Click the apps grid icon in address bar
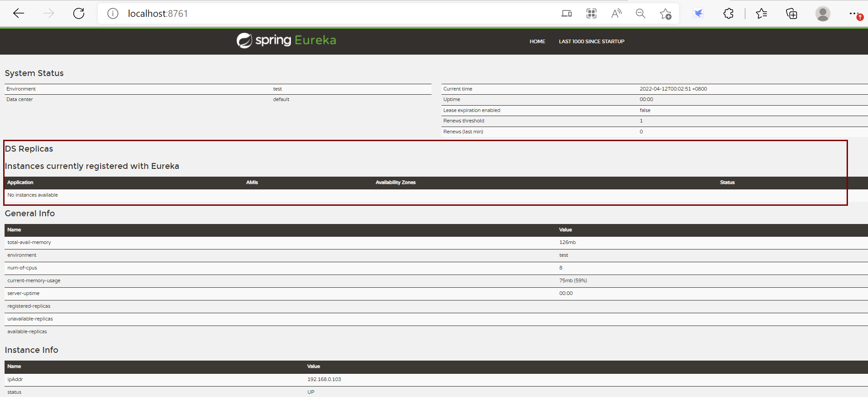Screen dimensions: 868x397 pos(591,14)
